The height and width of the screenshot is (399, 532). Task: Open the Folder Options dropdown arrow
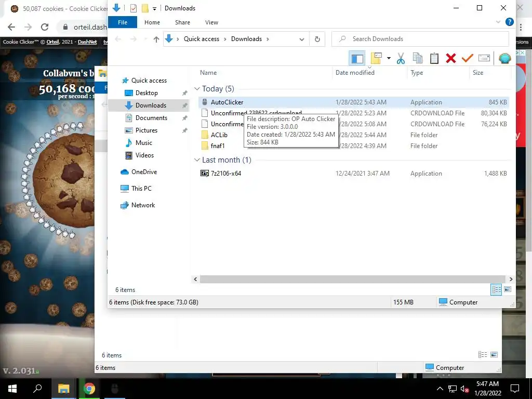click(389, 58)
